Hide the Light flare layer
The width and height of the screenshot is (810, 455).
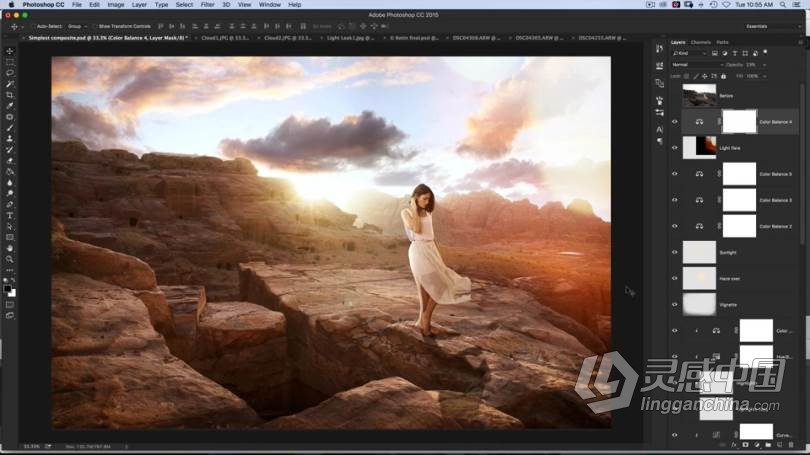(675, 148)
